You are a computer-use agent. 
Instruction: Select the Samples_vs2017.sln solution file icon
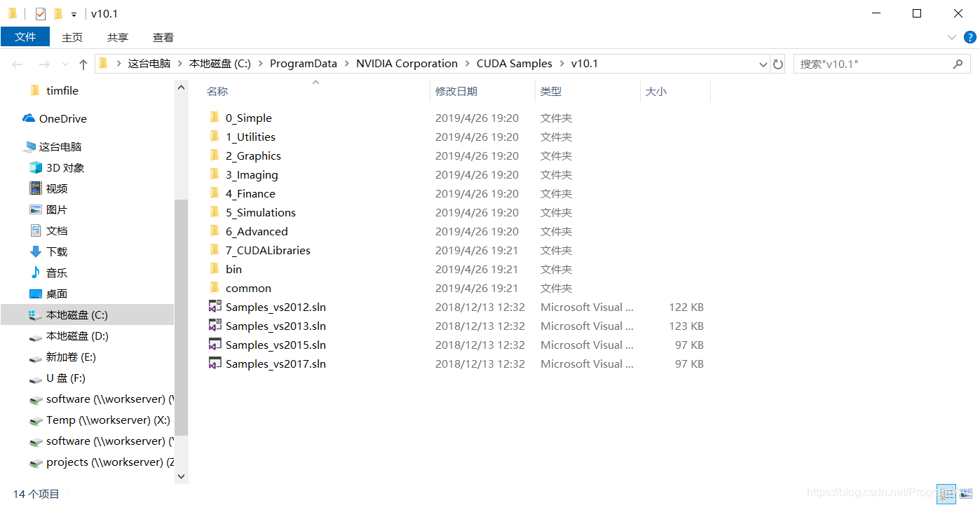(215, 364)
